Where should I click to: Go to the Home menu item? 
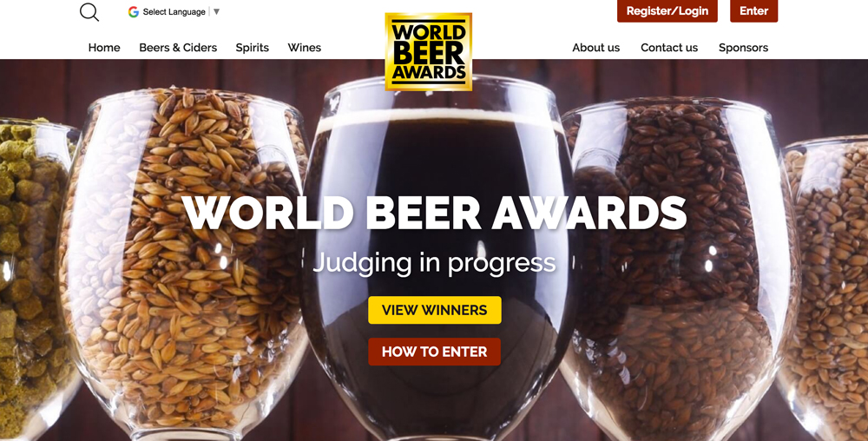pyautogui.click(x=104, y=48)
